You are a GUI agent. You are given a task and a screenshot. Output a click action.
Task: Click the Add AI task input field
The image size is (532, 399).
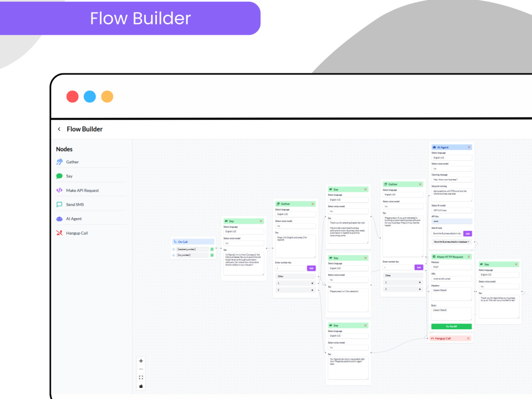pos(447,234)
